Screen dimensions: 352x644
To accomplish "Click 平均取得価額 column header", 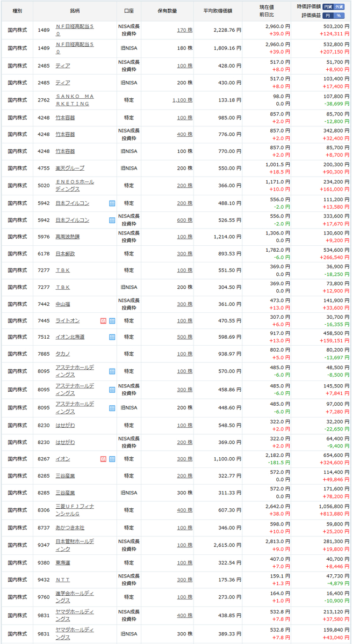I will click(x=218, y=11).
